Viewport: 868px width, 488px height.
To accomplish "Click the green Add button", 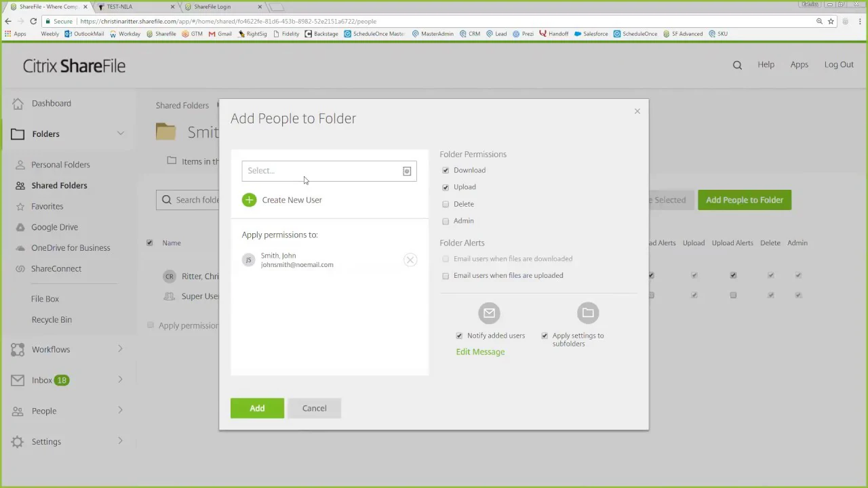I will point(257,408).
